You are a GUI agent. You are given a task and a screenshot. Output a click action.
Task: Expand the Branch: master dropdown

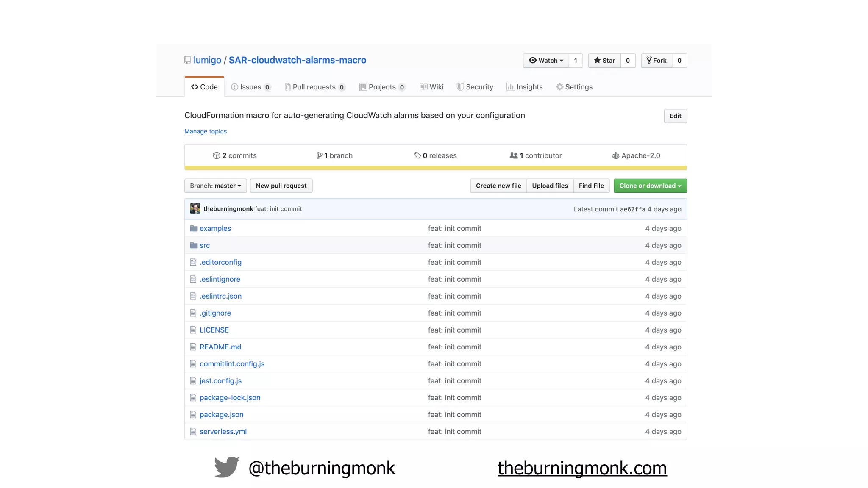215,186
